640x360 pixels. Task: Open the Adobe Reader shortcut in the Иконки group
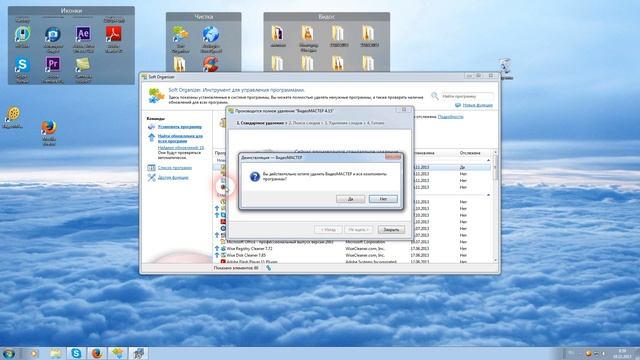113,33
